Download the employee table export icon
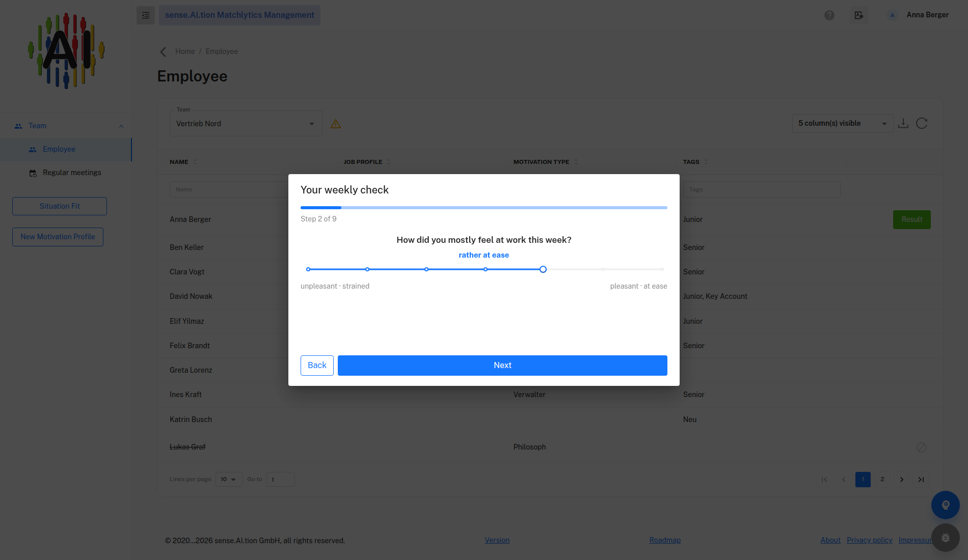Screen dimensions: 968x560 (x=903, y=123)
